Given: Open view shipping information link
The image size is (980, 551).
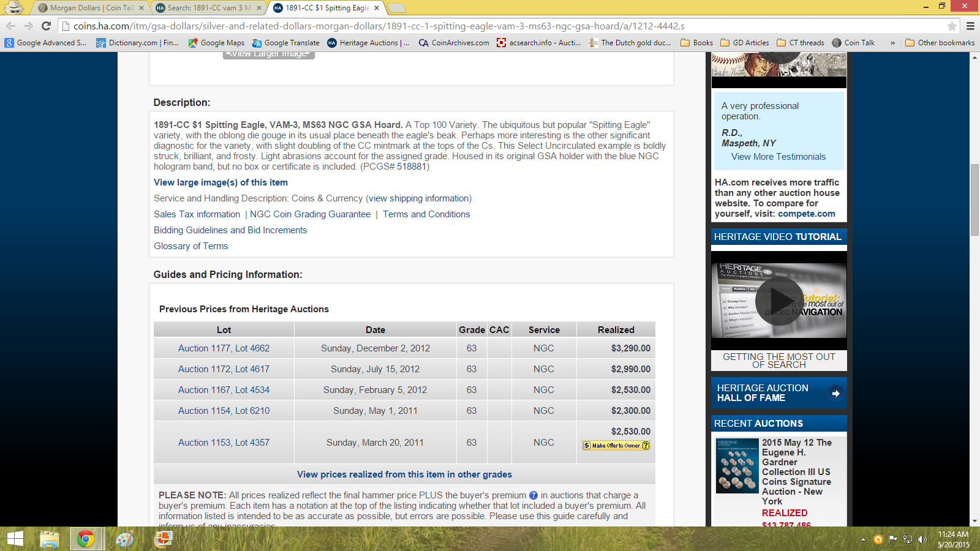Looking at the screenshot, I should [x=418, y=198].
